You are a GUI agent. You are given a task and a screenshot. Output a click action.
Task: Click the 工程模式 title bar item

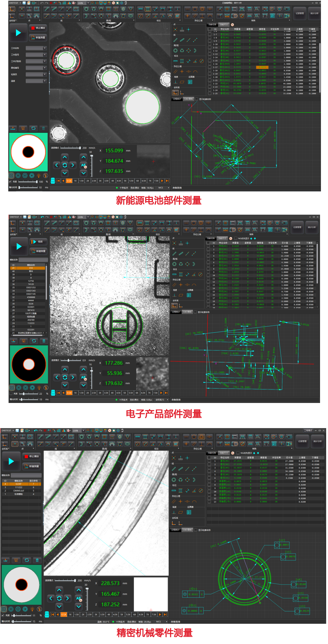308,430
